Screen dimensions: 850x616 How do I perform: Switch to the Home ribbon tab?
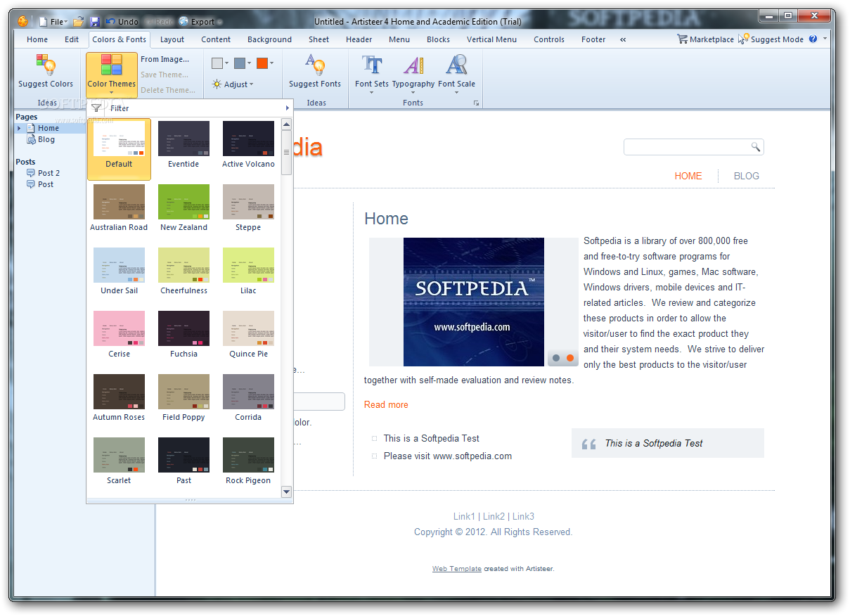38,39
